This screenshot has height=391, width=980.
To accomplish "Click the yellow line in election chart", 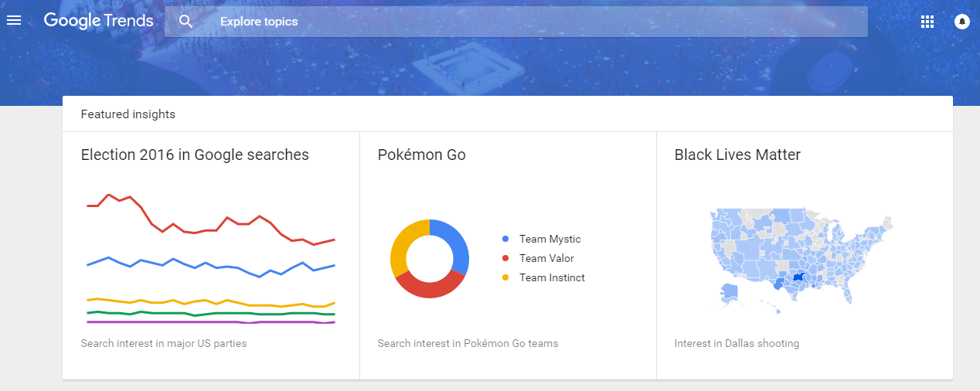I will coord(210,301).
